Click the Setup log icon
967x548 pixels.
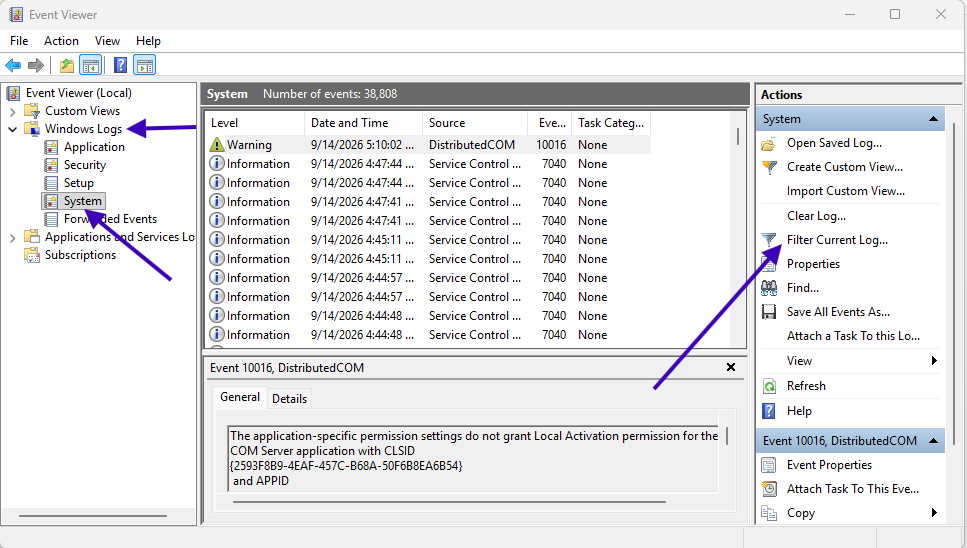coord(52,182)
